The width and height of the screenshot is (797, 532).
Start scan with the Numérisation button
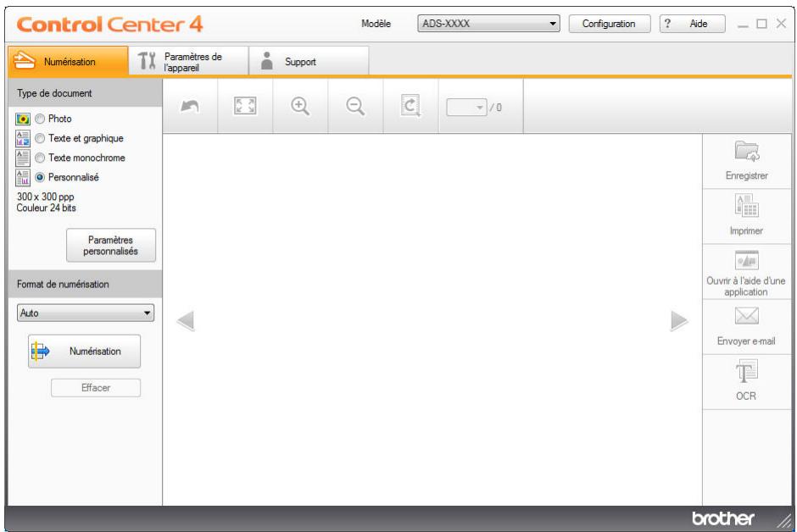85,352
